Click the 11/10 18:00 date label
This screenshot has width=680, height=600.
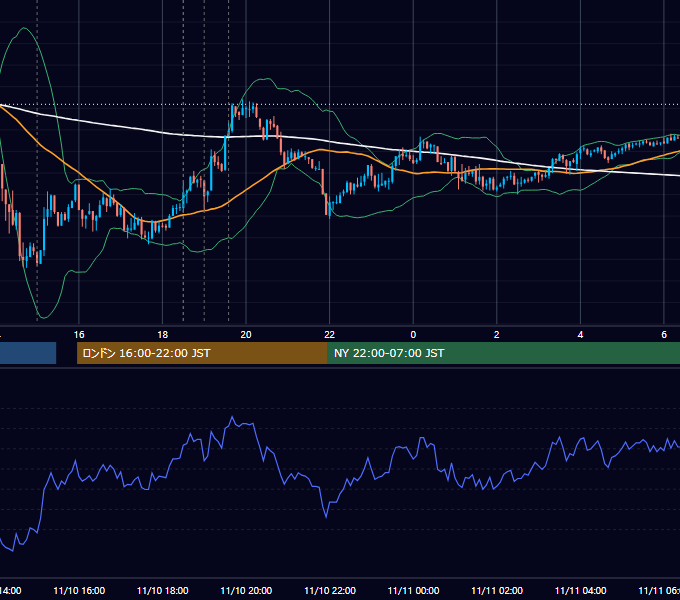pos(163,590)
